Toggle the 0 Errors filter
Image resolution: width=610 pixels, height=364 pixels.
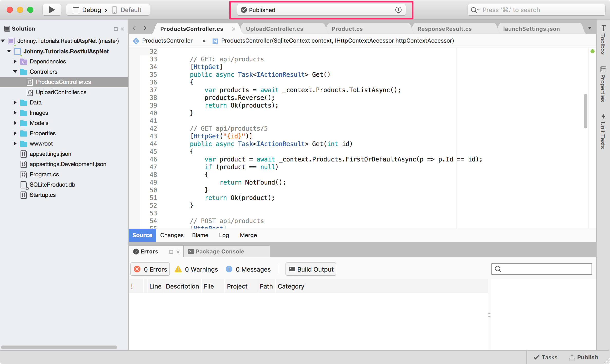point(150,269)
